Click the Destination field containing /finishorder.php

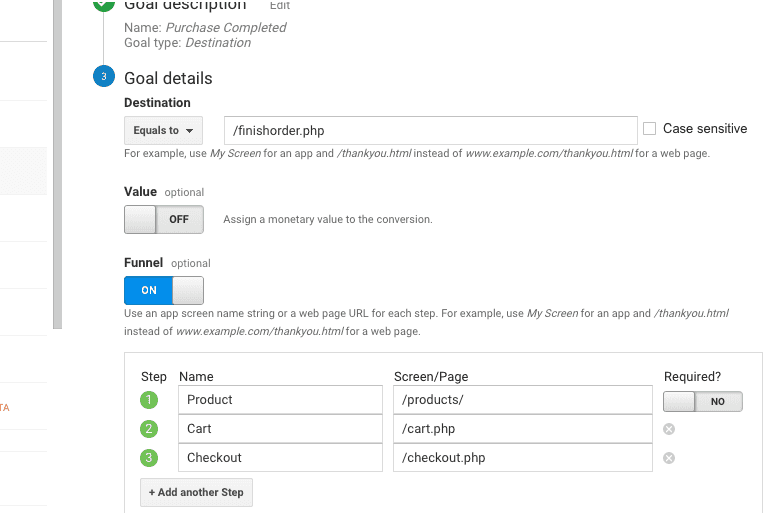click(431, 130)
